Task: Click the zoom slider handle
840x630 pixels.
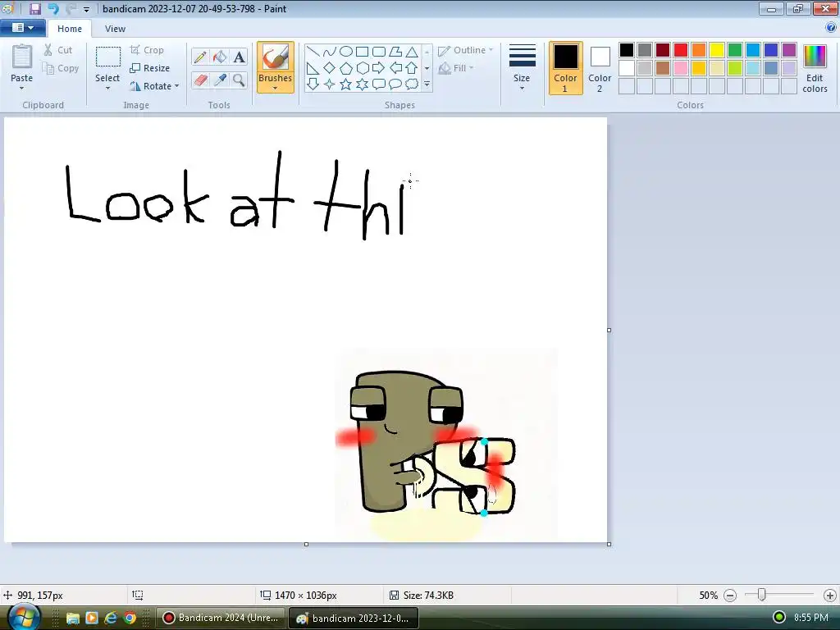Action: [761, 595]
